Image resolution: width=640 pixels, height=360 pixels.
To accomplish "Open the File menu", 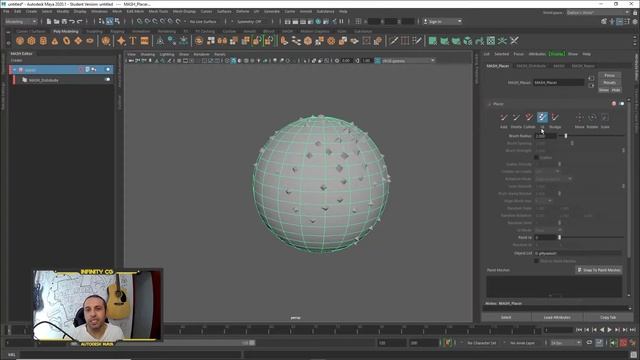I will pos(6,11).
